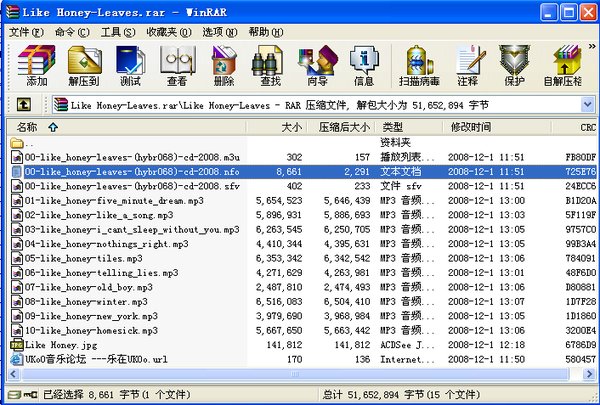This screenshot has width=600, height=405.
Task: Select 04-like_honey-nothings_right.mp3 file name
Action: click(x=106, y=244)
